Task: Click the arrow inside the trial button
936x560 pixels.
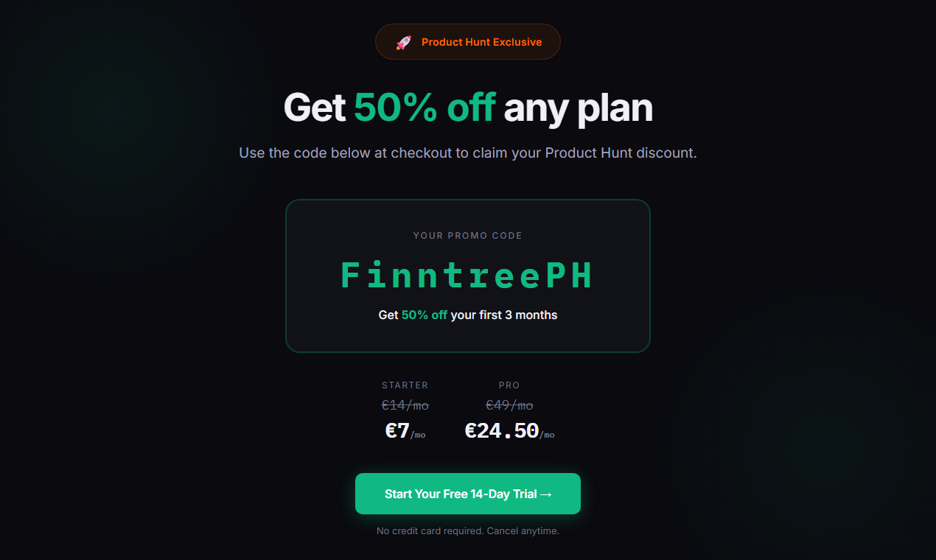Action: (x=545, y=494)
